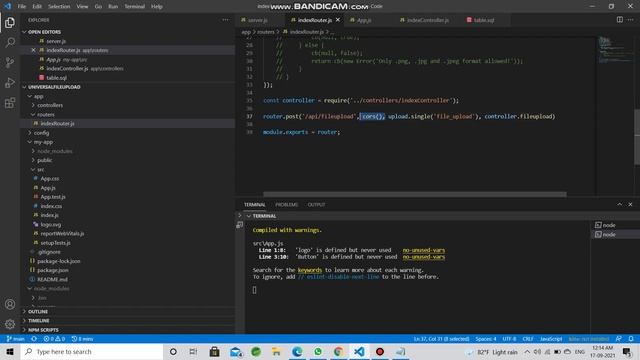Open errors and warnings count

pyautogui.click(x=54, y=339)
